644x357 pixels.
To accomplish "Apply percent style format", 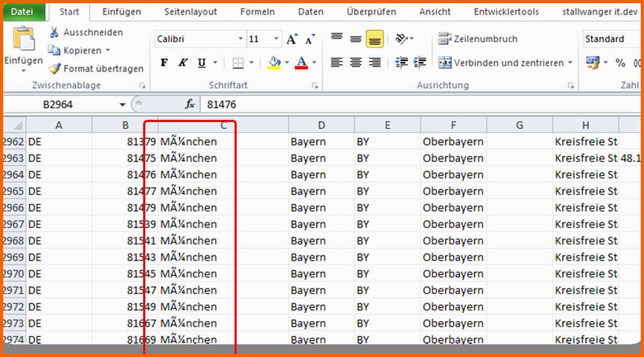I will click(x=620, y=63).
